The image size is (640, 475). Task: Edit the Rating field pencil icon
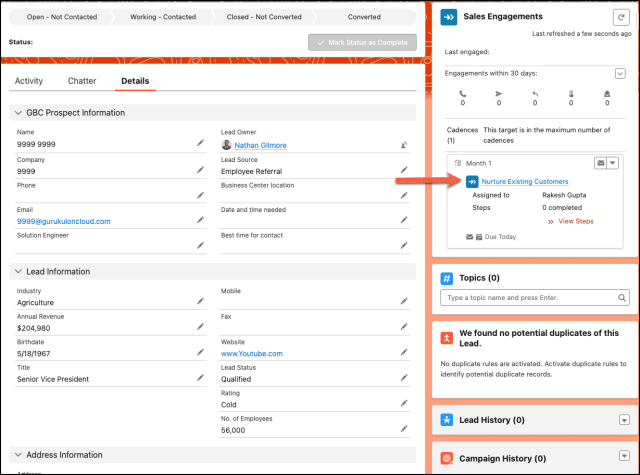coord(403,405)
